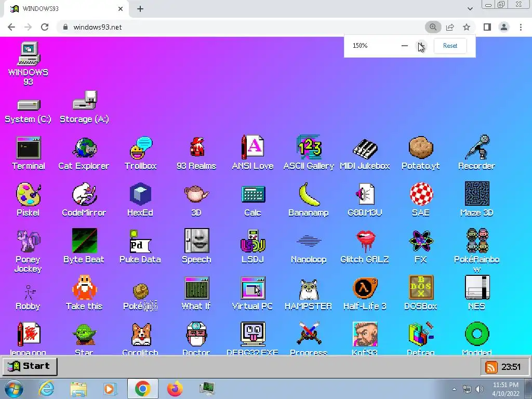Launch the Kof'93 fighter icon

[x=365, y=334]
